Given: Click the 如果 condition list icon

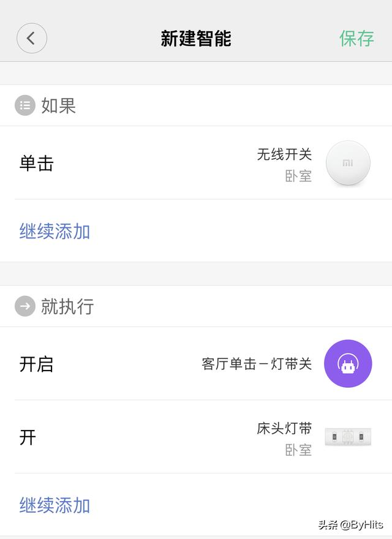Looking at the screenshot, I should click(23, 105).
